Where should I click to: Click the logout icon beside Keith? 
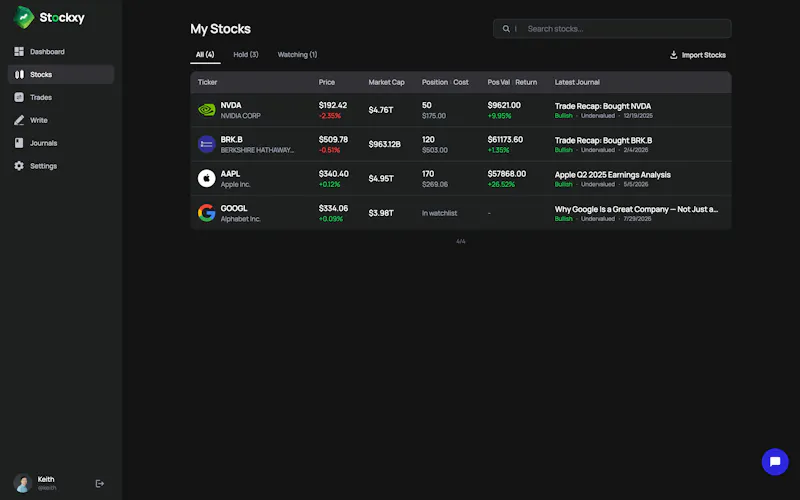click(x=99, y=484)
